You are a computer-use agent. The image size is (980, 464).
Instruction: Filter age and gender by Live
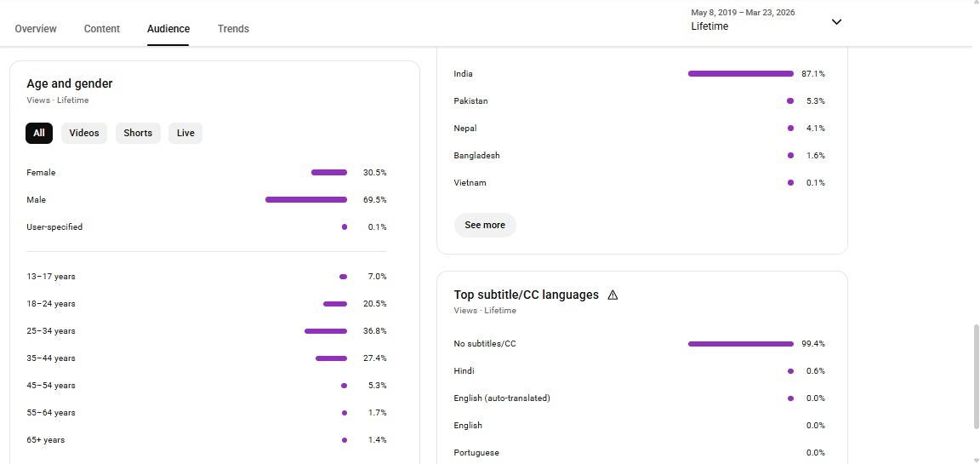[185, 133]
